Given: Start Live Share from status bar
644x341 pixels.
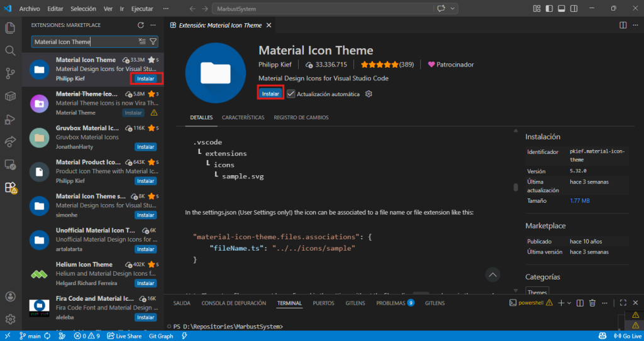Looking at the screenshot, I should tap(124, 336).
